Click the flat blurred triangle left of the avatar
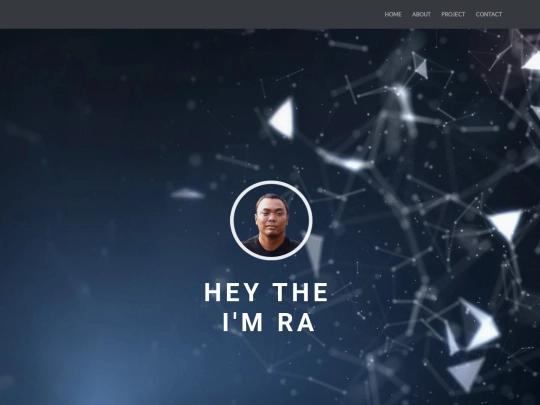This screenshot has height=405, width=540. [x=187, y=194]
